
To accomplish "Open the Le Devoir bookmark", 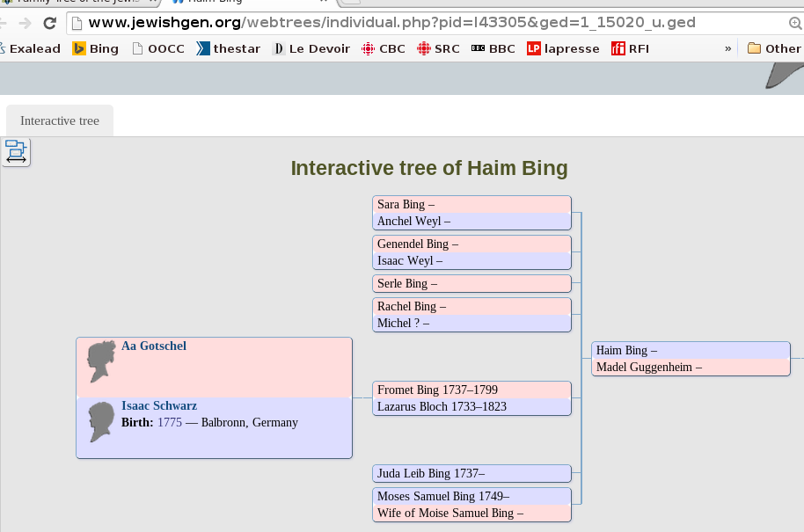I will click(x=311, y=48).
